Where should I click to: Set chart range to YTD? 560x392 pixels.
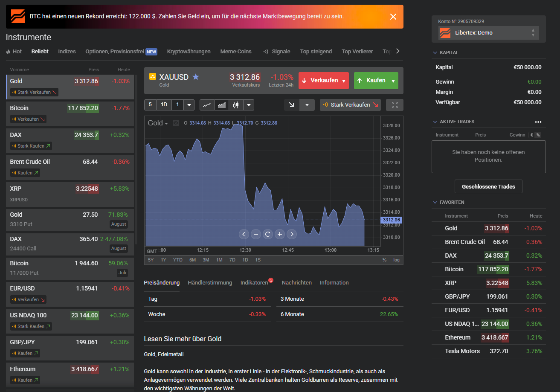coord(178,260)
